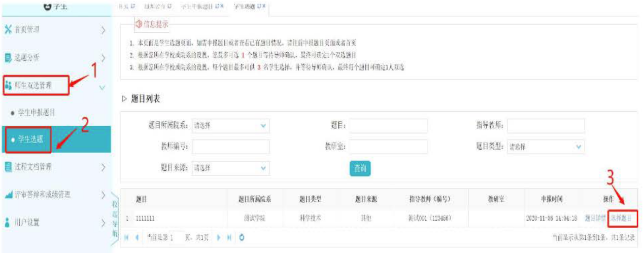This screenshot has width=644, height=253.
Task: Open the 题目来源 dropdown
Action: (x=231, y=168)
